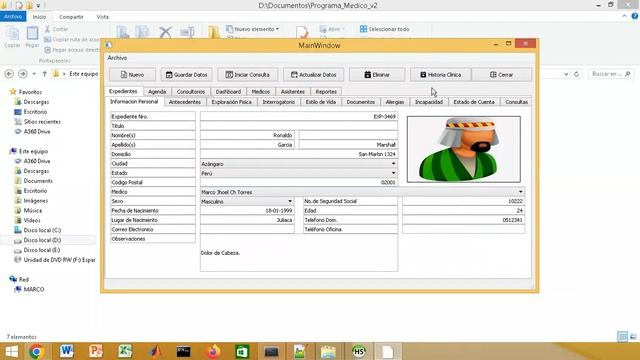Image resolution: width=640 pixels, height=360 pixels.
Task: Start a consultation with Iniciar Consulta
Action: pyautogui.click(x=248, y=75)
